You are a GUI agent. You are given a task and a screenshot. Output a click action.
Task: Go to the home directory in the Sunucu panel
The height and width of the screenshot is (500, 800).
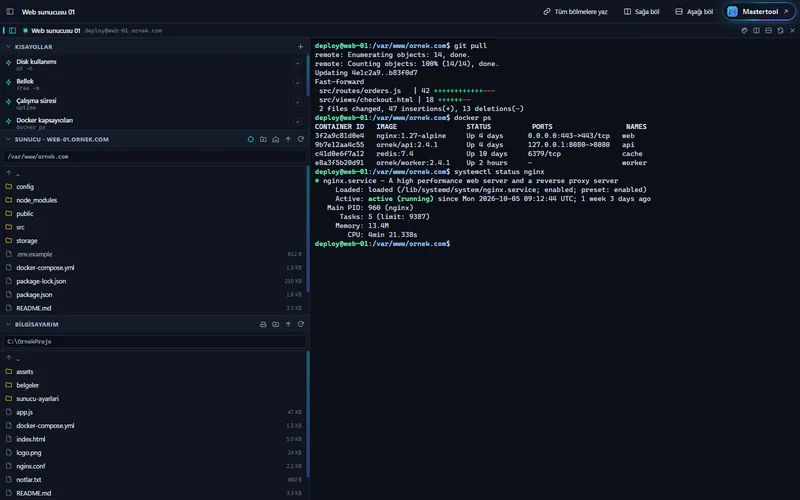pyautogui.click(x=276, y=139)
